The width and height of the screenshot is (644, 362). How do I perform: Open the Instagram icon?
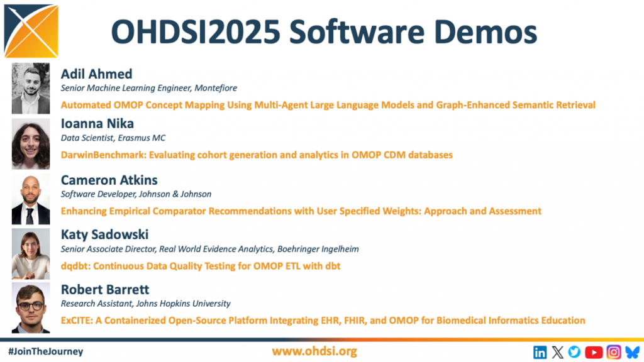point(614,352)
